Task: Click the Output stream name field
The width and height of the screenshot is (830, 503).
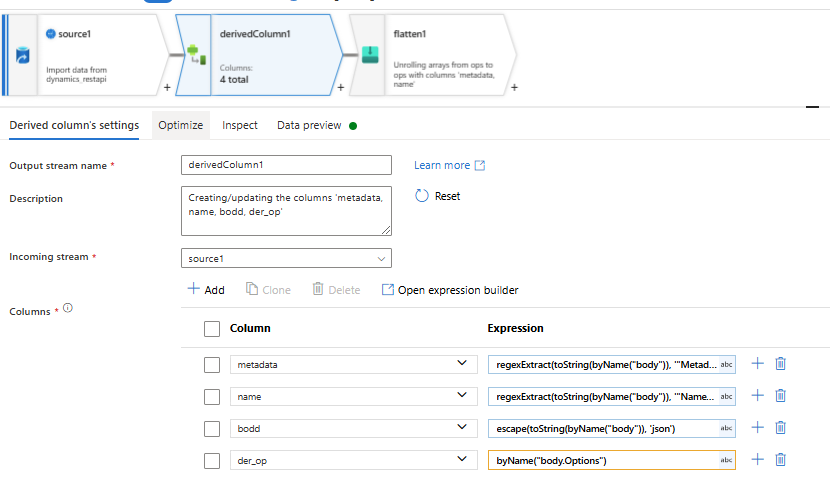Action: click(x=286, y=165)
